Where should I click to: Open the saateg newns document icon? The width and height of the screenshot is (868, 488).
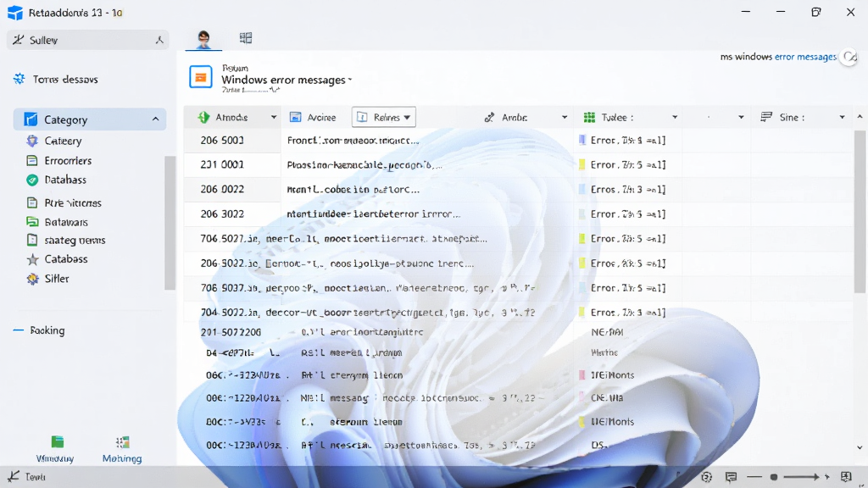[x=32, y=240]
